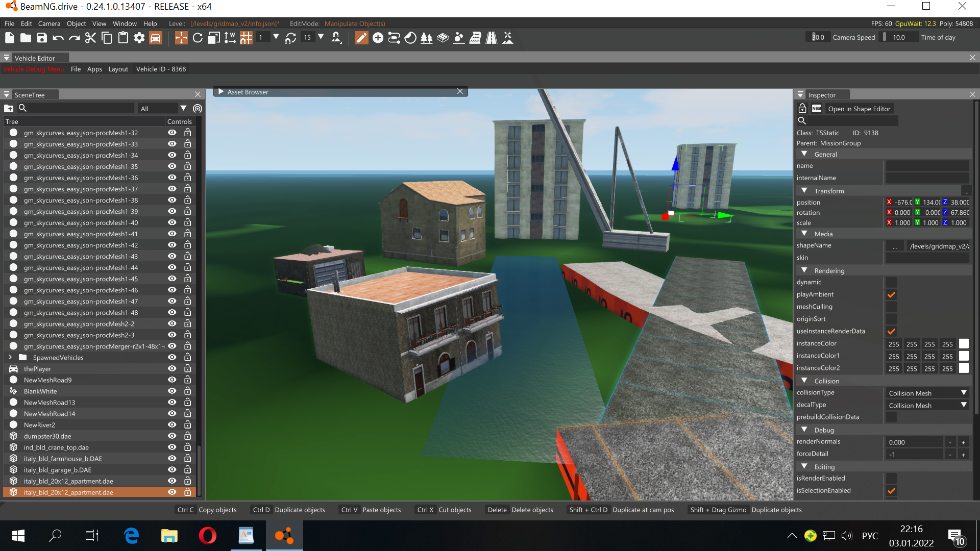Open the Road editor tool

point(491,38)
